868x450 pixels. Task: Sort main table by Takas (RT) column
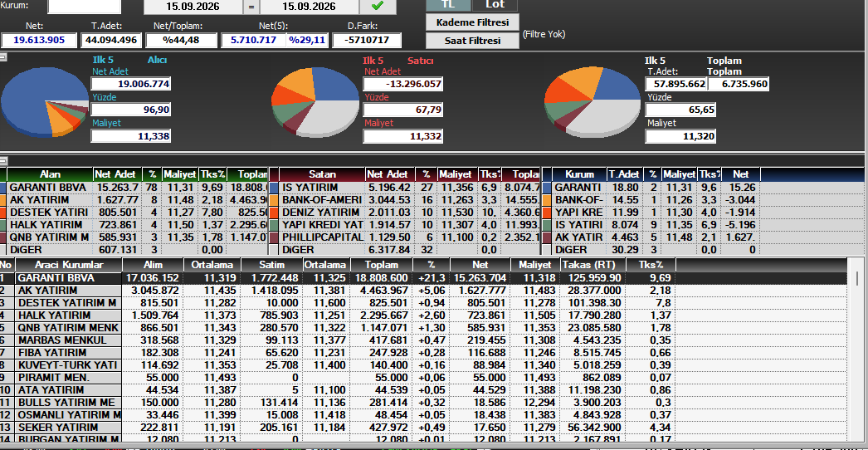pos(592,265)
